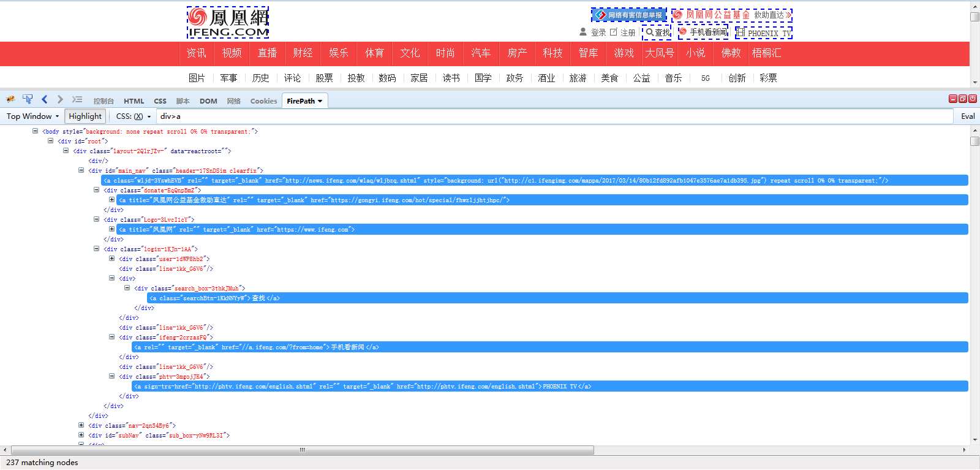Expand the nav-2qn54By6 div node
Image resolution: width=980 pixels, height=470 pixels.
81,425
